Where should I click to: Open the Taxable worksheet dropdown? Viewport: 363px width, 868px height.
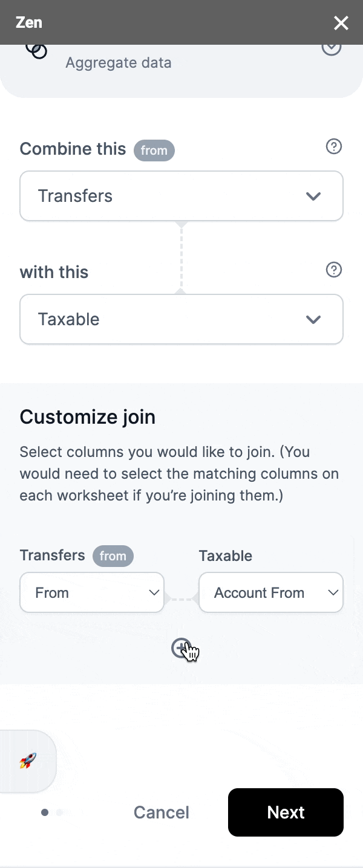[x=181, y=319]
